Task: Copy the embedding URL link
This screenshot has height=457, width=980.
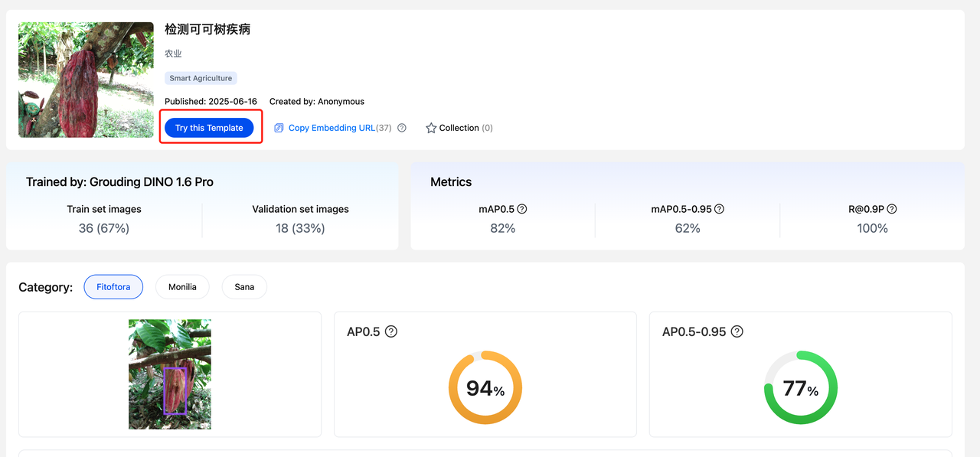Action: [x=332, y=128]
